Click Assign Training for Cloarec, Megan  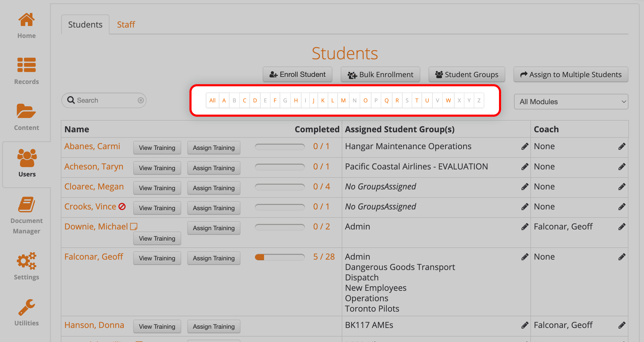214,188
